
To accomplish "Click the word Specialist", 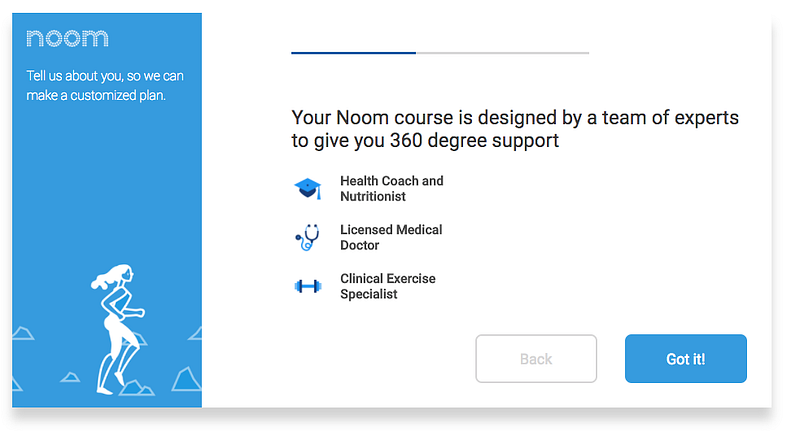I will click(x=368, y=295).
